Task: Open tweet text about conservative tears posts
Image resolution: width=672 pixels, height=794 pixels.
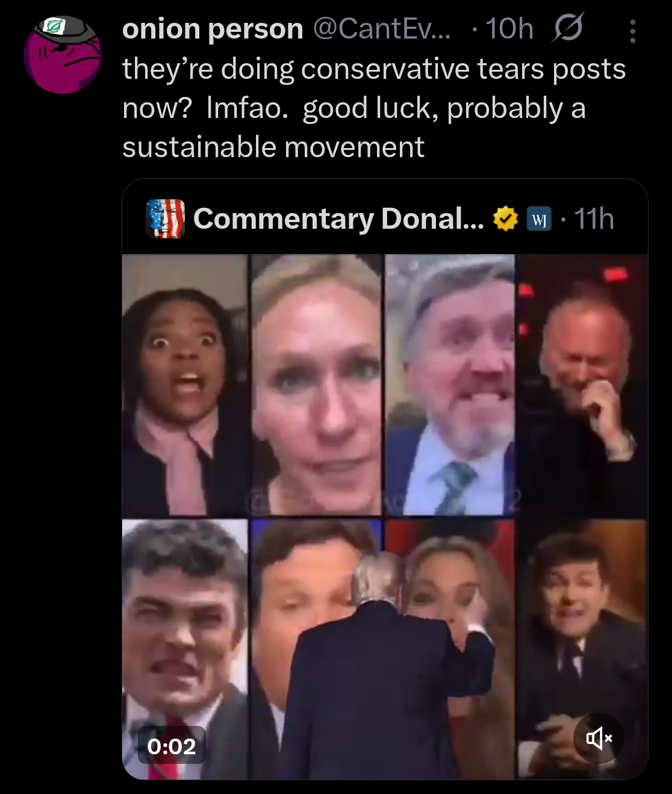Action: (x=374, y=108)
